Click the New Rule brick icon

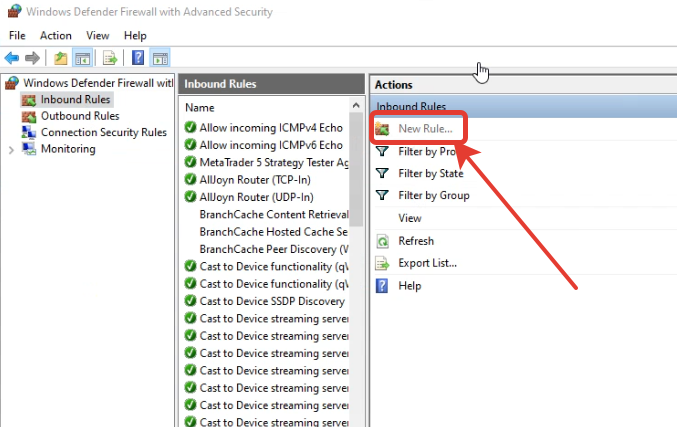382,129
